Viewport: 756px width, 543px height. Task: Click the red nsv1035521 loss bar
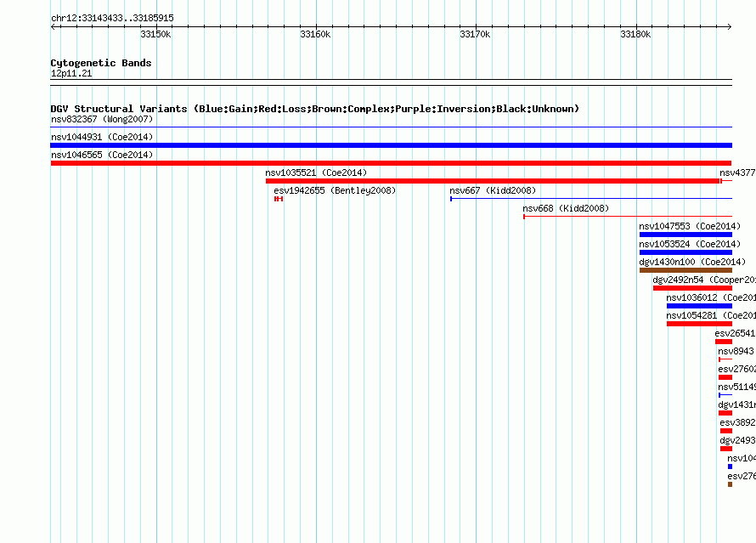point(493,181)
